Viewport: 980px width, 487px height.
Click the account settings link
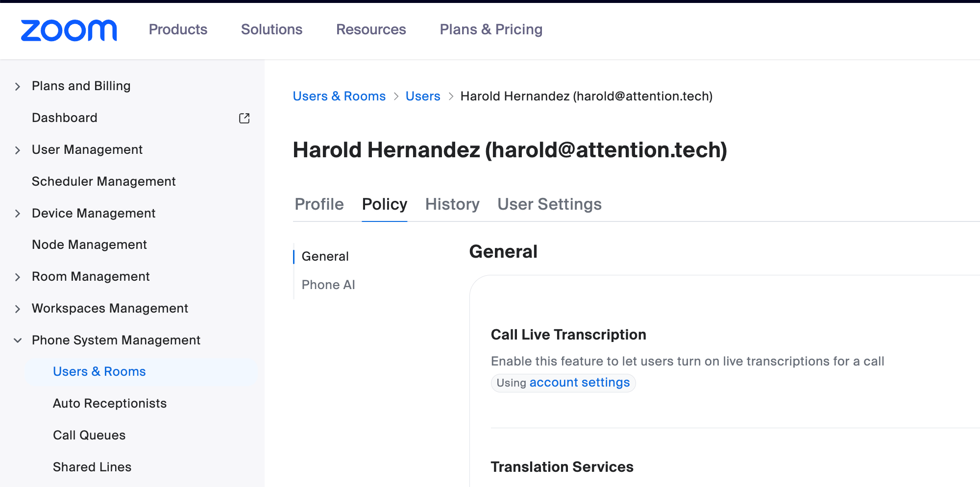(580, 382)
